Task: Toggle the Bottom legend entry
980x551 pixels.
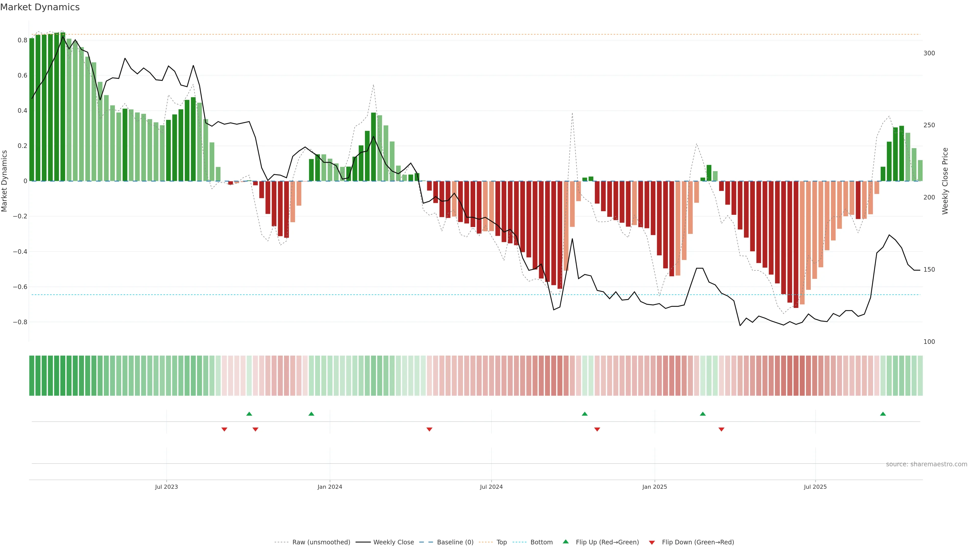Action: [541, 542]
